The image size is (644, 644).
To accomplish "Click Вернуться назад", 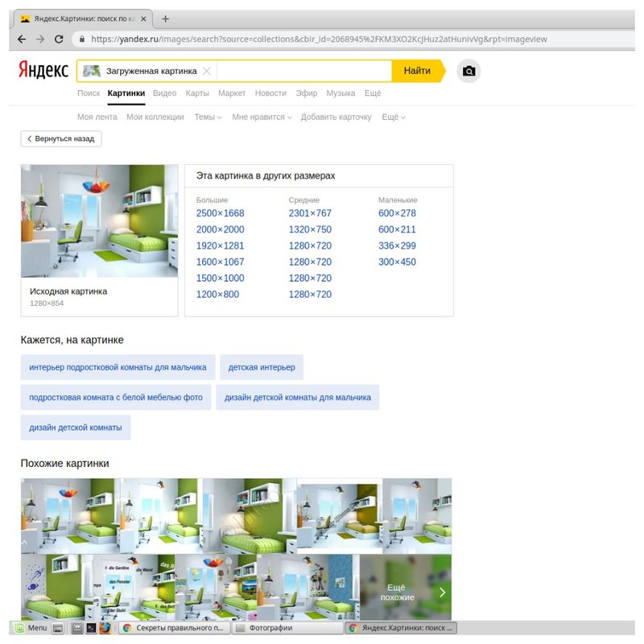I will pos(60,138).
